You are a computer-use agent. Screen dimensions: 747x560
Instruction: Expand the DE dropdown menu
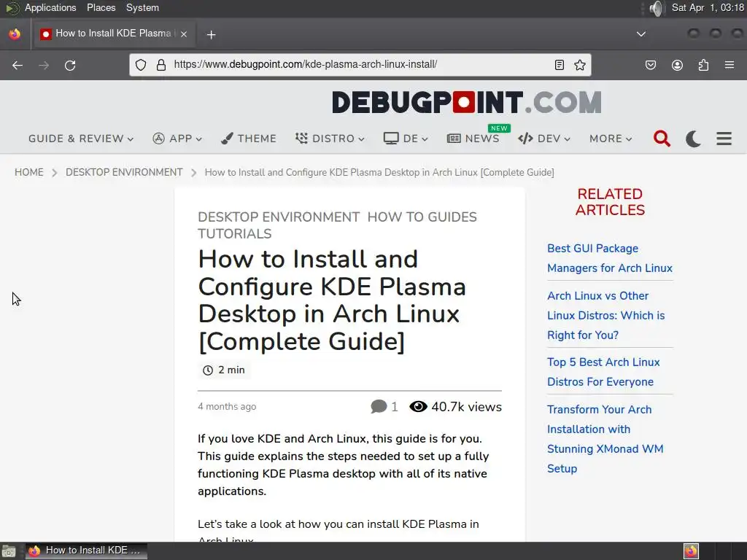(406, 139)
